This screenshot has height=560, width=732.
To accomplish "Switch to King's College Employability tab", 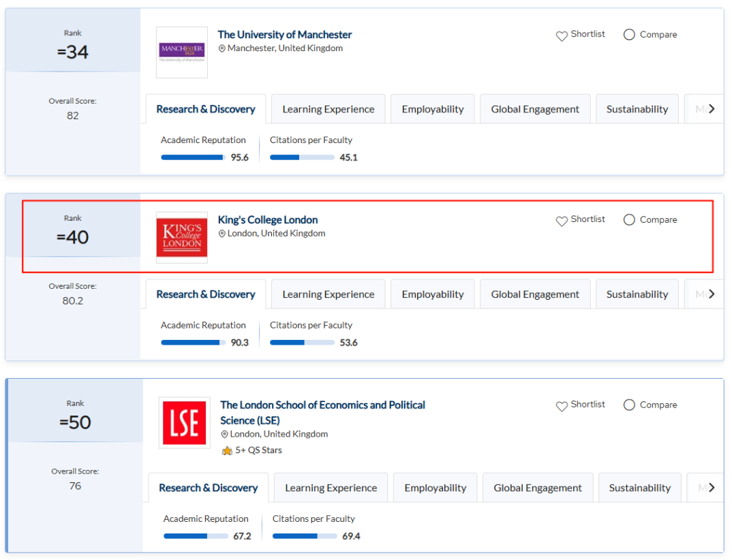I will coord(433,294).
